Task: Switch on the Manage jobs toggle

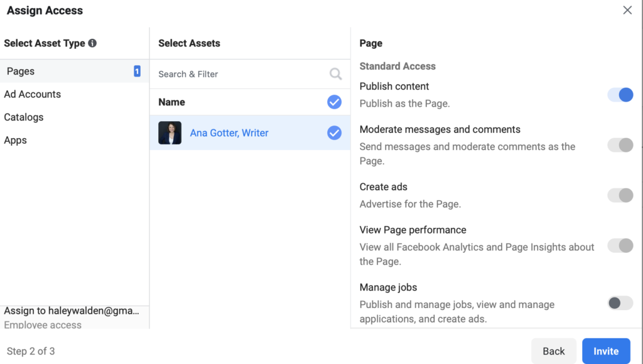Action: coord(620,303)
